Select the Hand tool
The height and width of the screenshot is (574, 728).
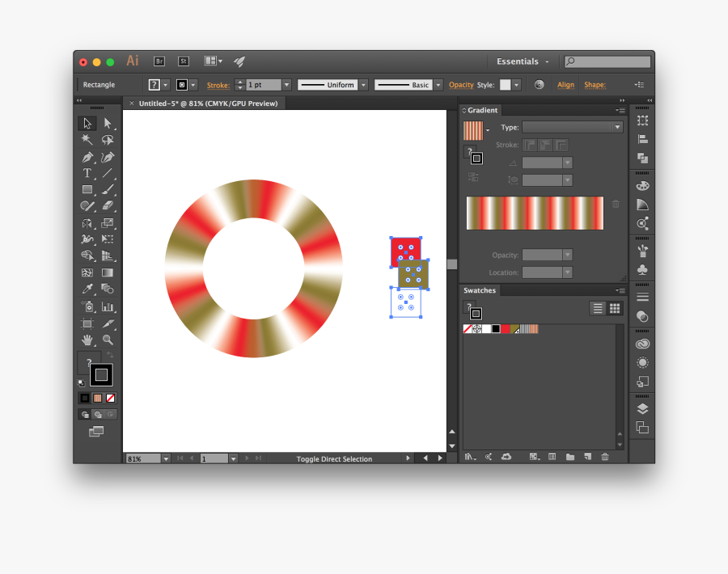87,341
